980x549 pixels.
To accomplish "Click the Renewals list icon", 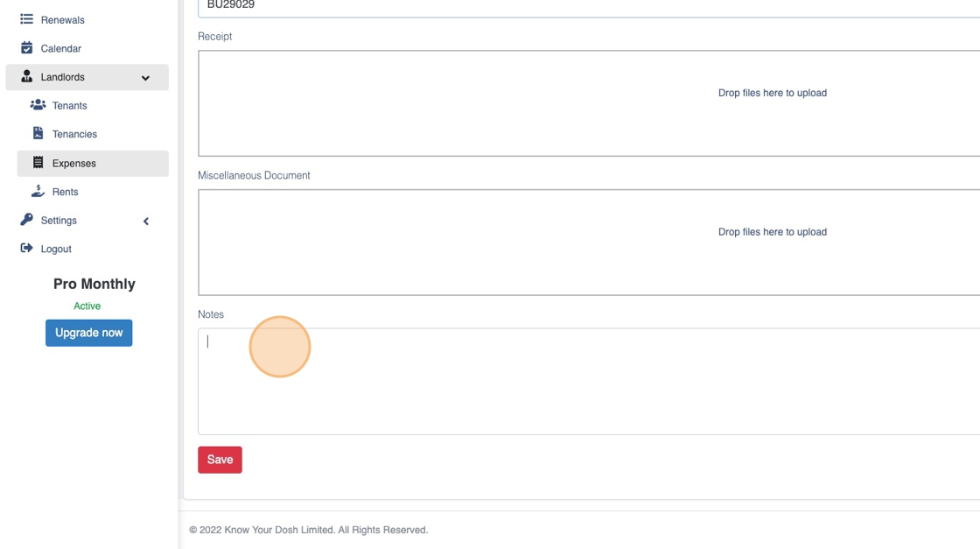I will click(x=26, y=19).
